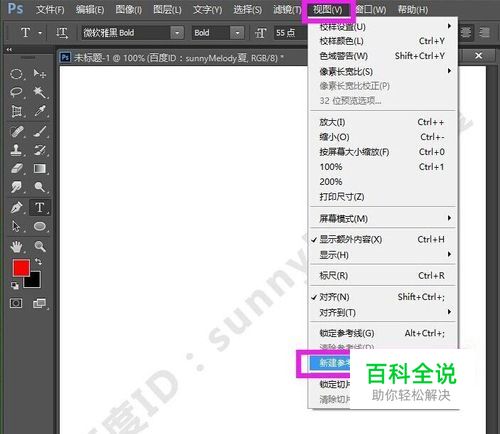Select the Eraser tool
This screenshot has width=500, height=434.
coord(16,169)
